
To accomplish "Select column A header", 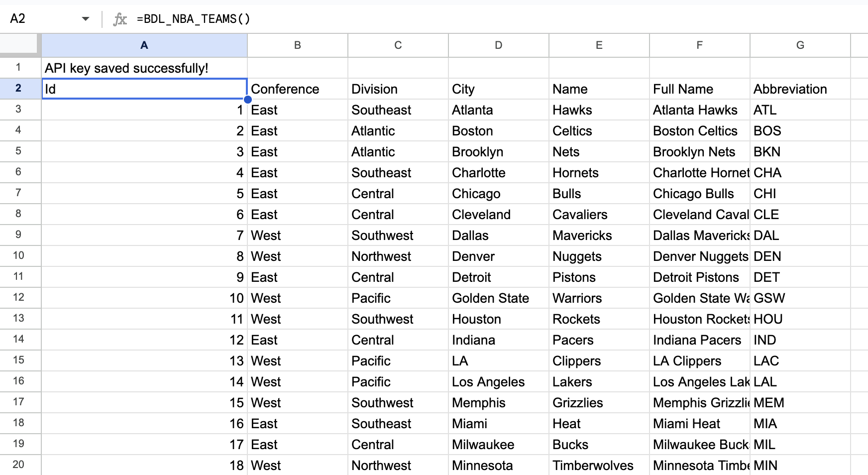I will tap(144, 45).
